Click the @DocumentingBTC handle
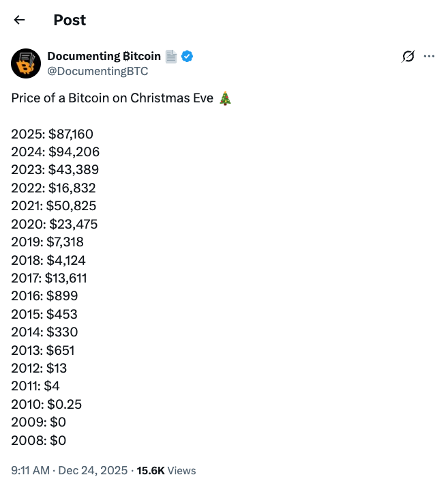 click(x=98, y=71)
